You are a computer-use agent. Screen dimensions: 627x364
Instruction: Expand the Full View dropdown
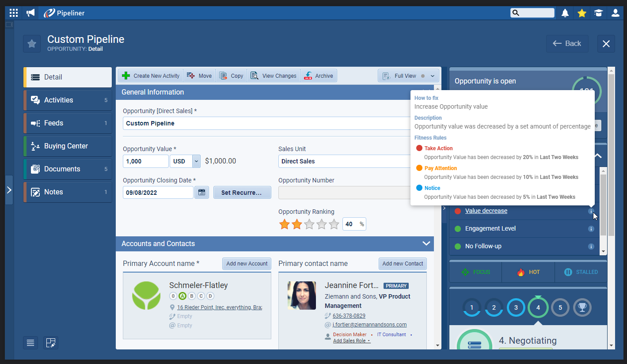click(x=433, y=76)
